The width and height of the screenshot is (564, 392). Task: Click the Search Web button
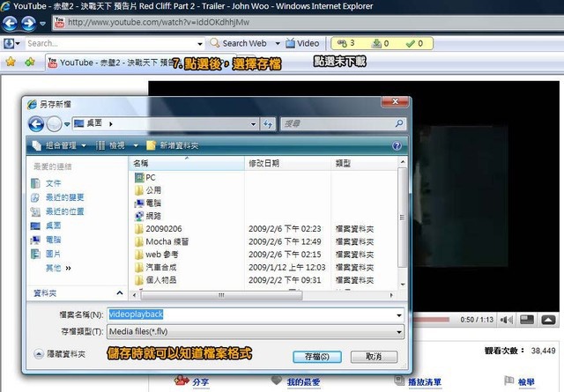pos(239,43)
